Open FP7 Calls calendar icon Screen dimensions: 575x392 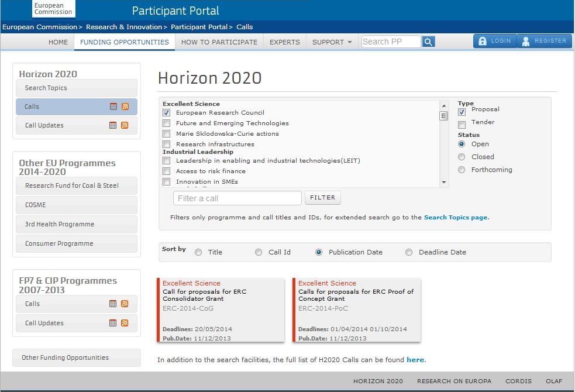pos(113,304)
